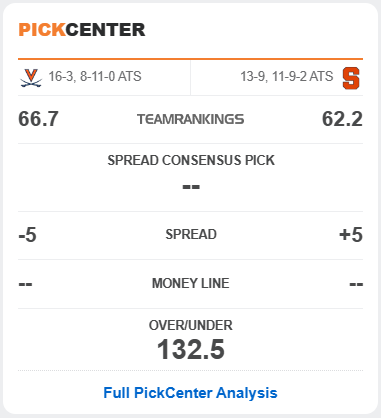The image size is (381, 418).
Task: Open the Full PickCenter Analysis link
Action: (190, 393)
